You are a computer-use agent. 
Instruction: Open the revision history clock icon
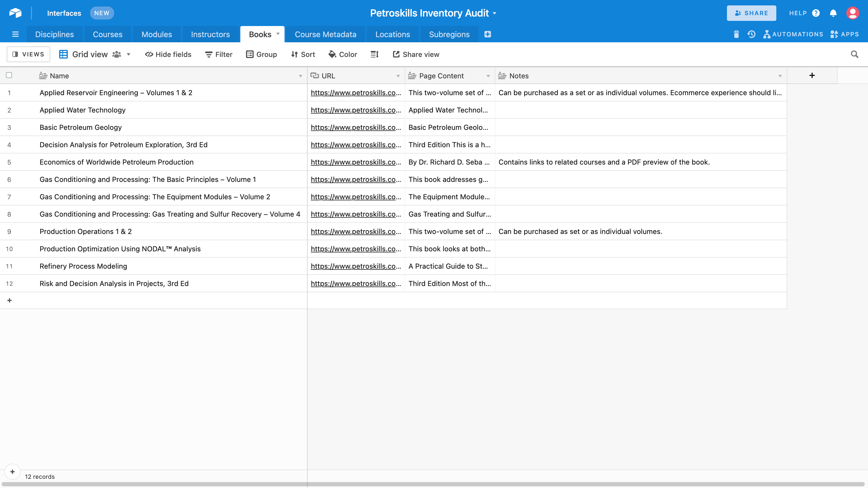[751, 34]
